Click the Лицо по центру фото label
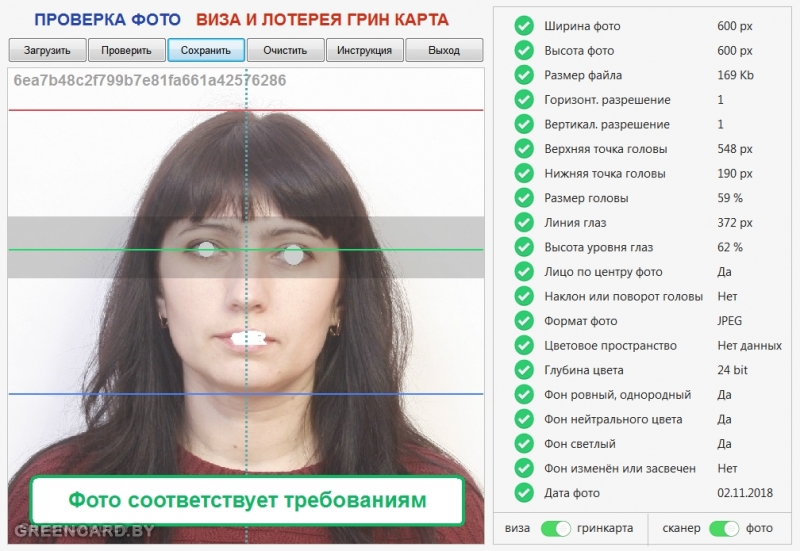 pos(603,272)
